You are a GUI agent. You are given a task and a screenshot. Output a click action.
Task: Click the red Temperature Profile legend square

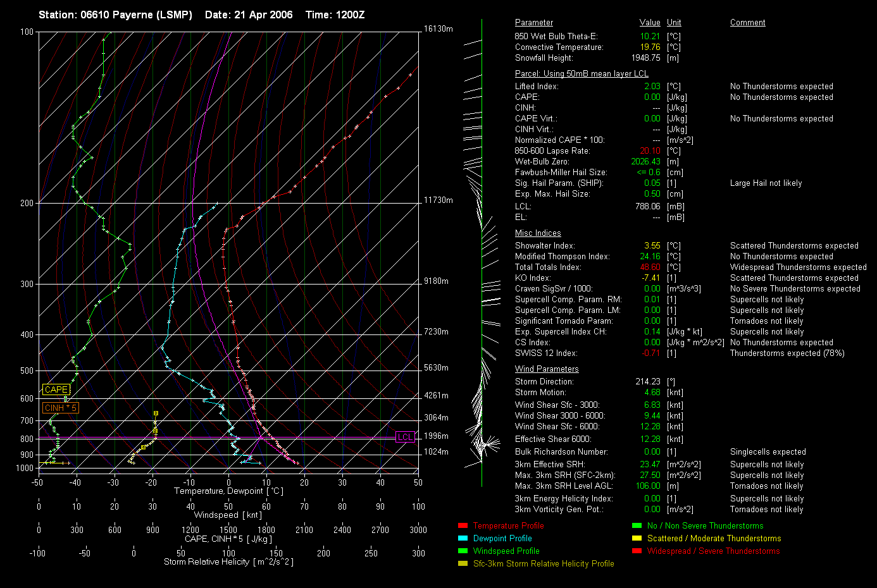(463, 526)
